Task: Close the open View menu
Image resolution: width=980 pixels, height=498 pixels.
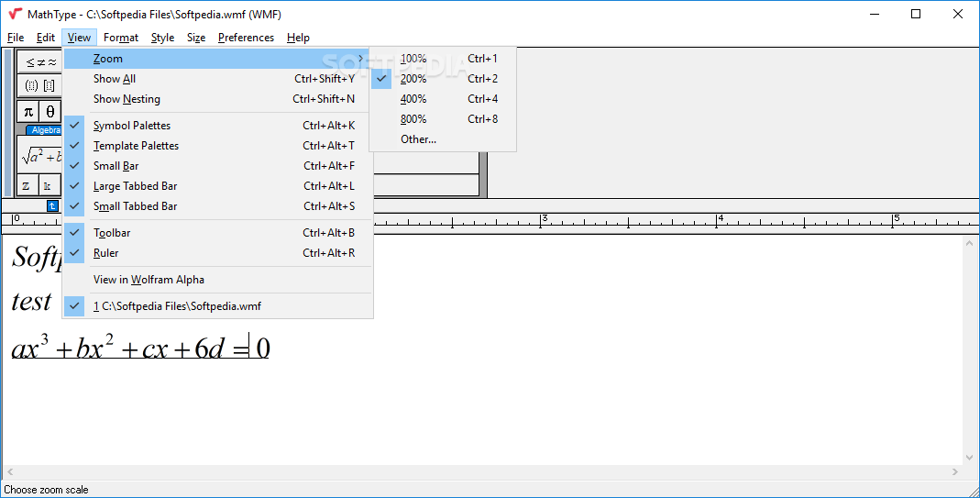Action: [80, 38]
